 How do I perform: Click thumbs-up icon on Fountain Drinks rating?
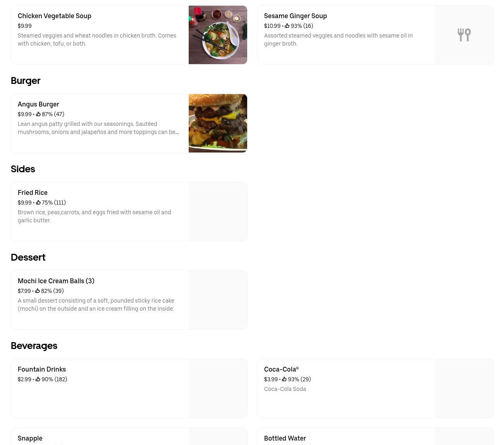38,379
